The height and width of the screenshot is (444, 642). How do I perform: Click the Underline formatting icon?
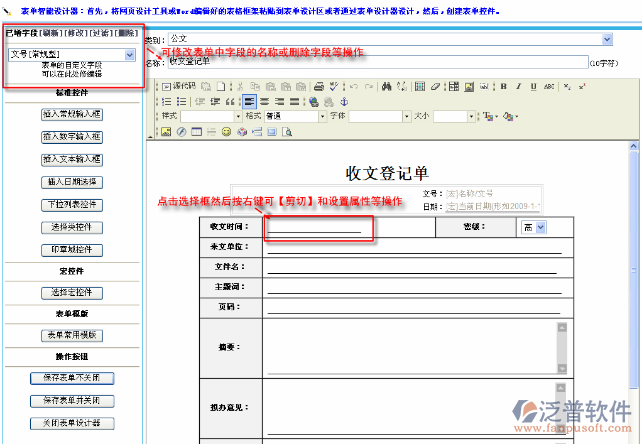[x=533, y=86]
